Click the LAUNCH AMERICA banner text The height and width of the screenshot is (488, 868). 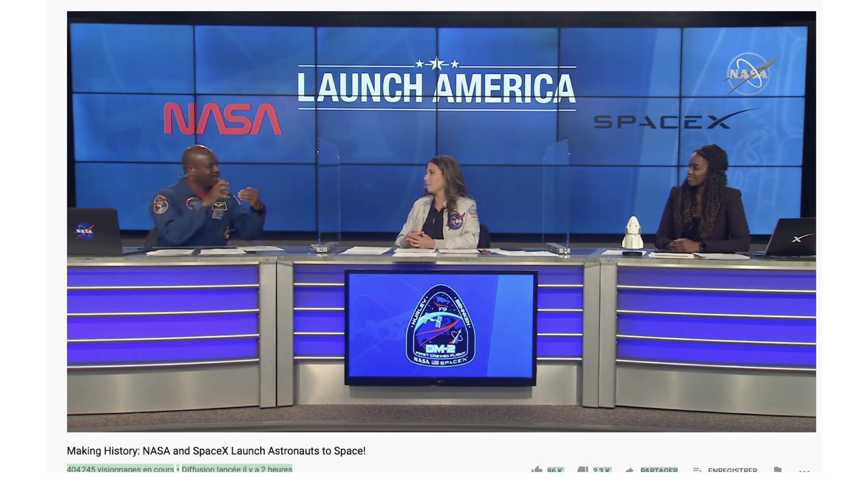(436, 88)
